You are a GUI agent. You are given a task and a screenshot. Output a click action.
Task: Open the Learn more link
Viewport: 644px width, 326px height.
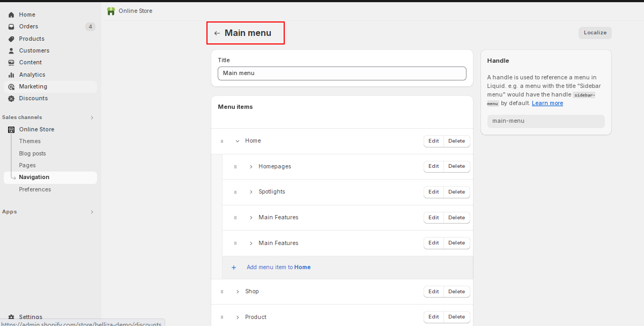[x=547, y=103]
